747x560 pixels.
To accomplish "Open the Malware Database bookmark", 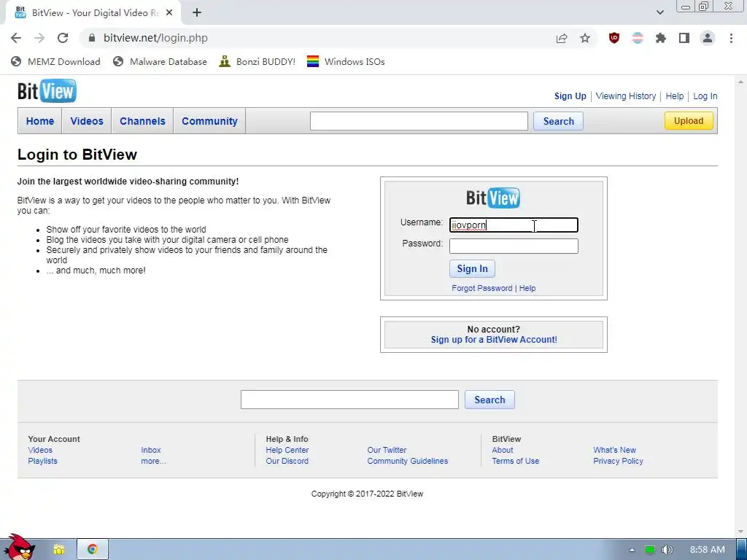I will [x=160, y=61].
